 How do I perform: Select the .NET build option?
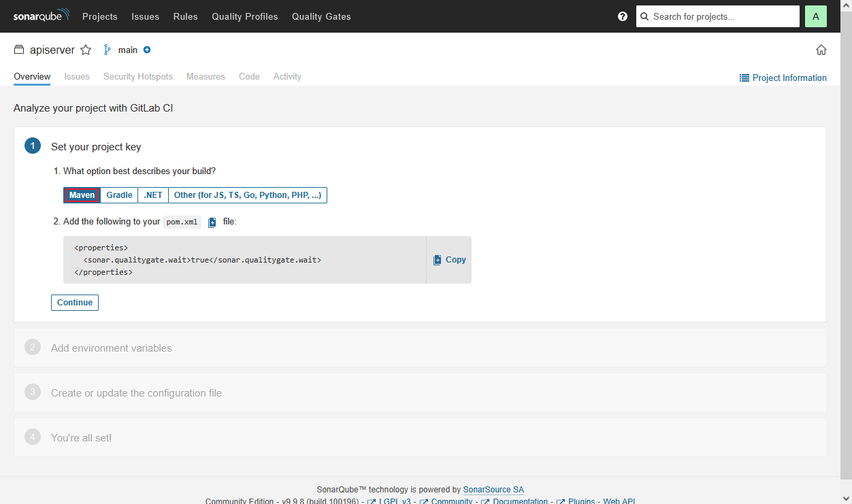[x=153, y=195]
